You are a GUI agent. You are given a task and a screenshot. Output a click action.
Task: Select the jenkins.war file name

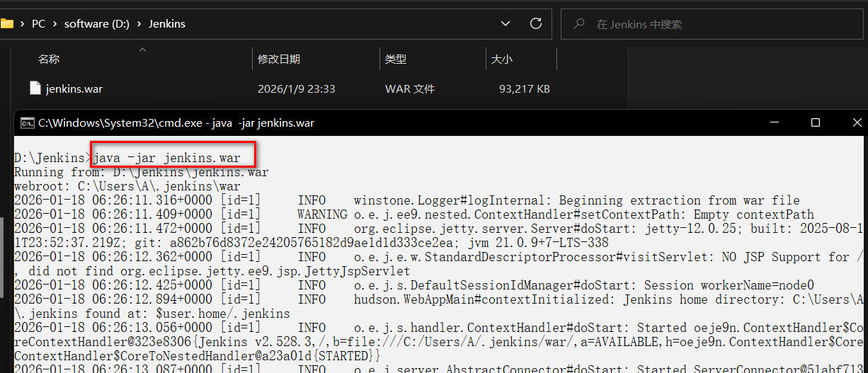tap(74, 89)
